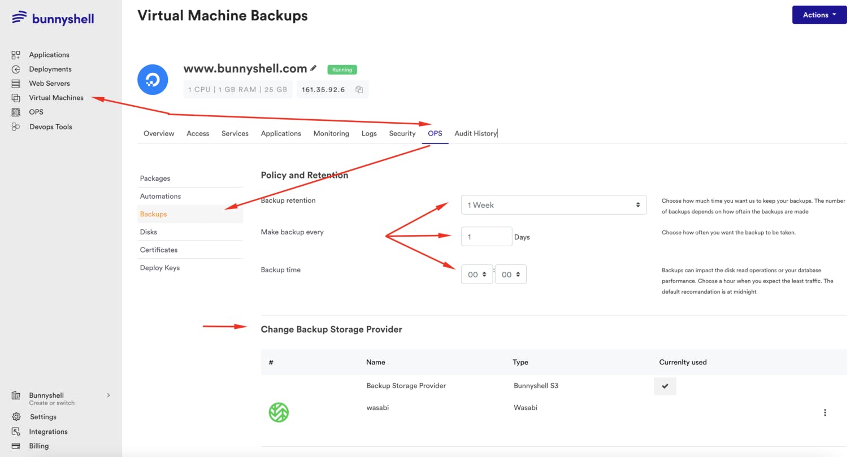Image resolution: width=868 pixels, height=457 pixels.
Task: Click the Devops Tools sidebar icon
Action: [16, 127]
